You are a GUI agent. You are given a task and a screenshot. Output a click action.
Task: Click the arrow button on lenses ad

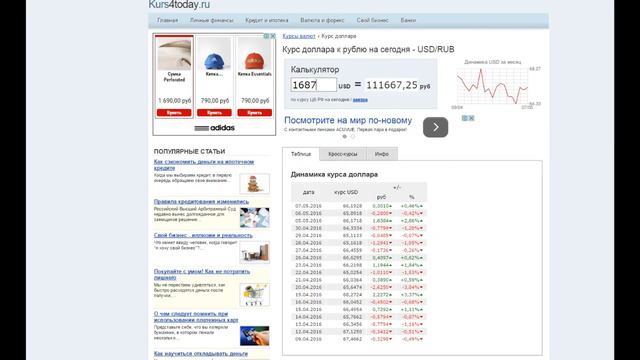(436, 127)
